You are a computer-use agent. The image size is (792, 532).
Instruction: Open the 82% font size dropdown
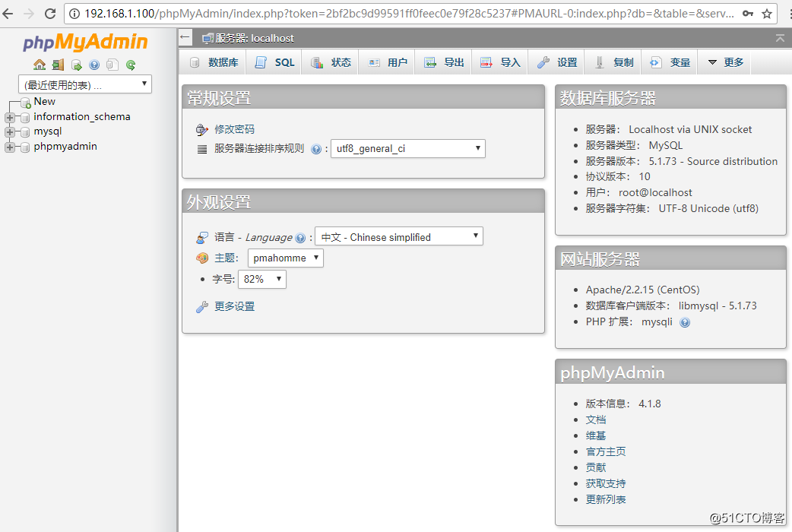(262, 280)
